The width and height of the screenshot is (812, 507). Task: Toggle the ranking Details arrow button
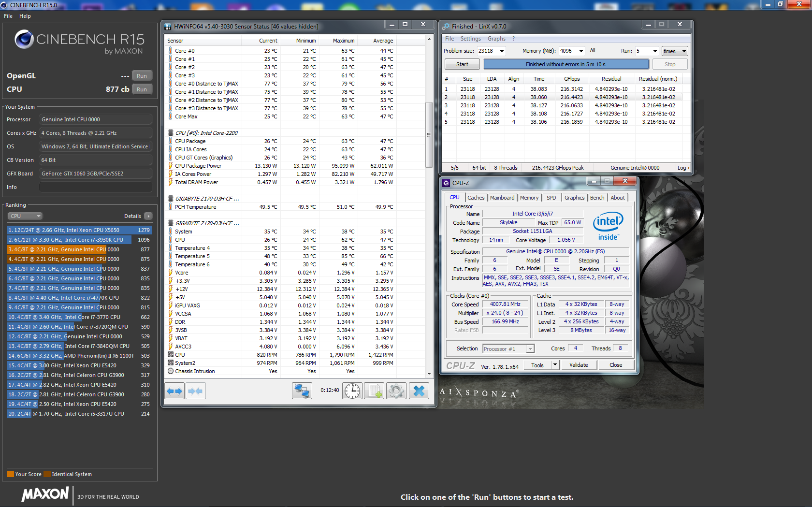point(148,216)
